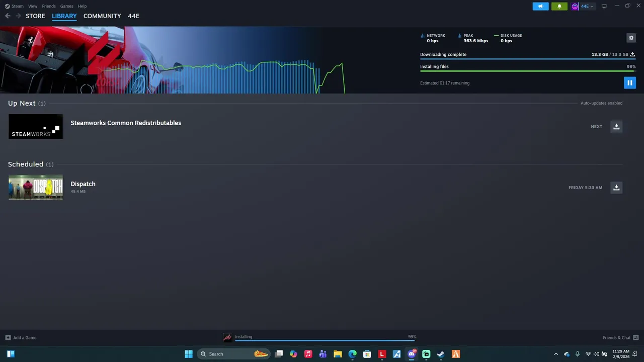Switch to the COMMUNITY tab
Viewport: 644px width, 362px height.
(x=102, y=16)
